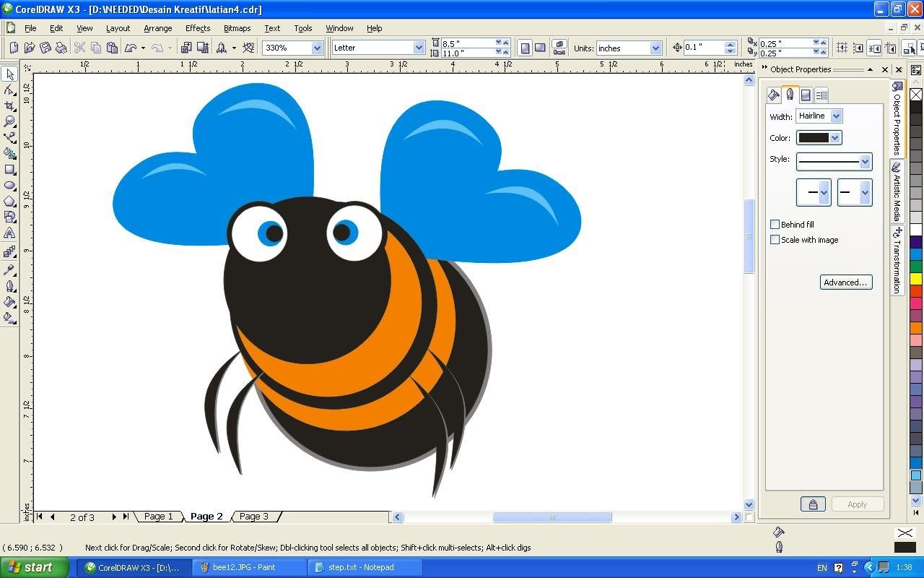Image resolution: width=924 pixels, height=578 pixels.
Task: Toggle the Scale with image checkbox
Action: pyautogui.click(x=775, y=240)
